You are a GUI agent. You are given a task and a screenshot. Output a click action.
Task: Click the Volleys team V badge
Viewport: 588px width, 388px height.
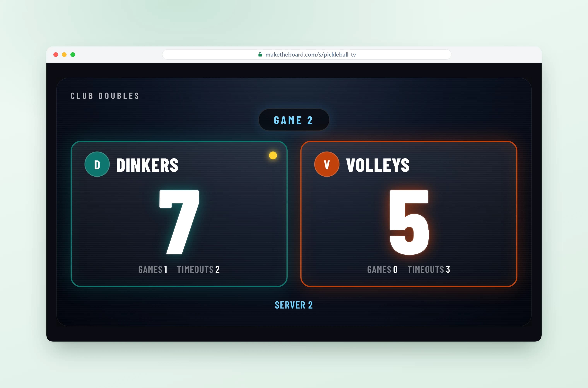click(327, 164)
